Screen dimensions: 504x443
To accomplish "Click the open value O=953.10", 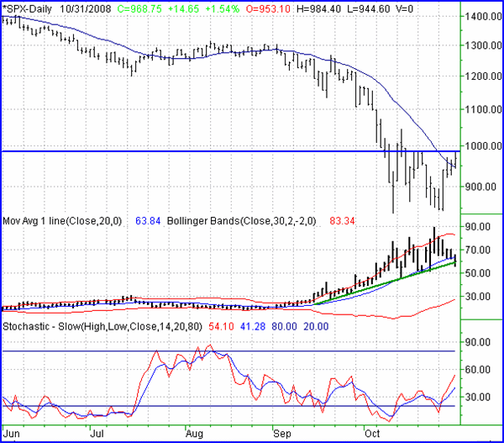I will [268, 9].
